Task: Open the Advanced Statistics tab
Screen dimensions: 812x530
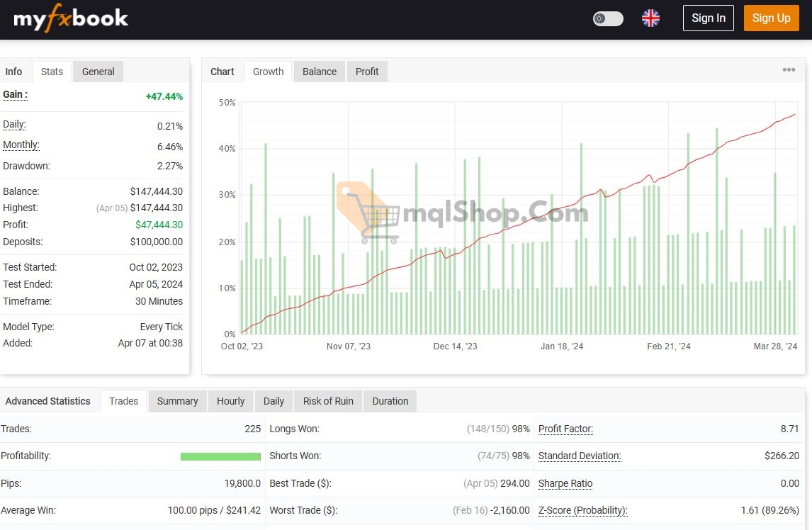Action: click(x=47, y=401)
